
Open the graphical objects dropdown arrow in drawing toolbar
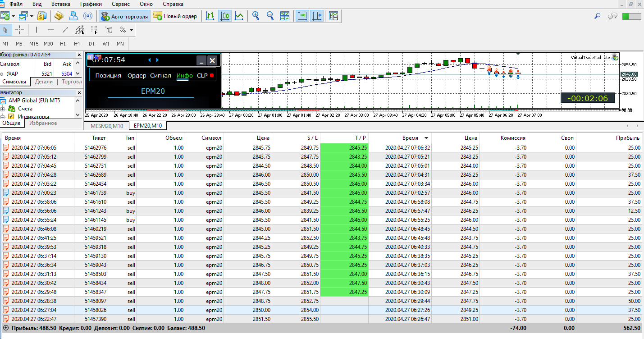click(x=131, y=30)
